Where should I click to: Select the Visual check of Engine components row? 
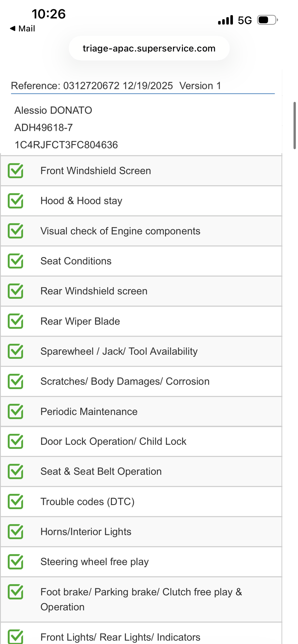(120, 231)
